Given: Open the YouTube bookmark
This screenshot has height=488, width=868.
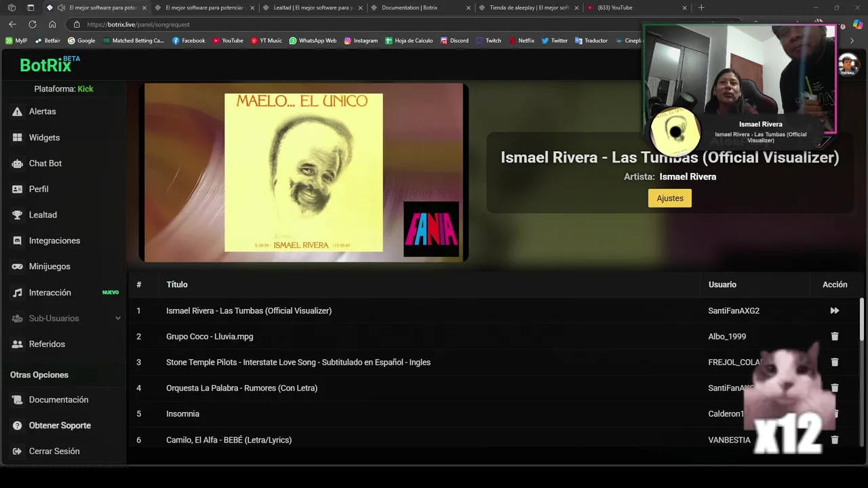Looking at the screenshot, I should pyautogui.click(x=228, y=41).
